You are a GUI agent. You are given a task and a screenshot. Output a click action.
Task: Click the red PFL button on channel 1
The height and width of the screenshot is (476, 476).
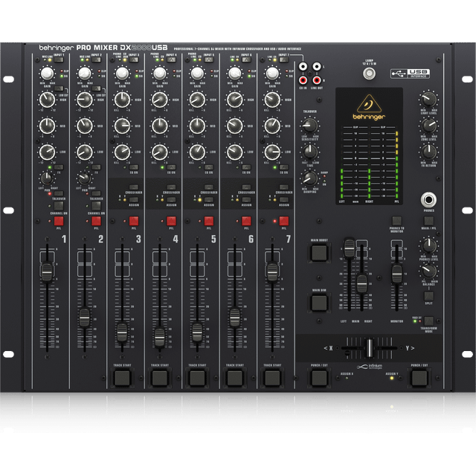59,221
